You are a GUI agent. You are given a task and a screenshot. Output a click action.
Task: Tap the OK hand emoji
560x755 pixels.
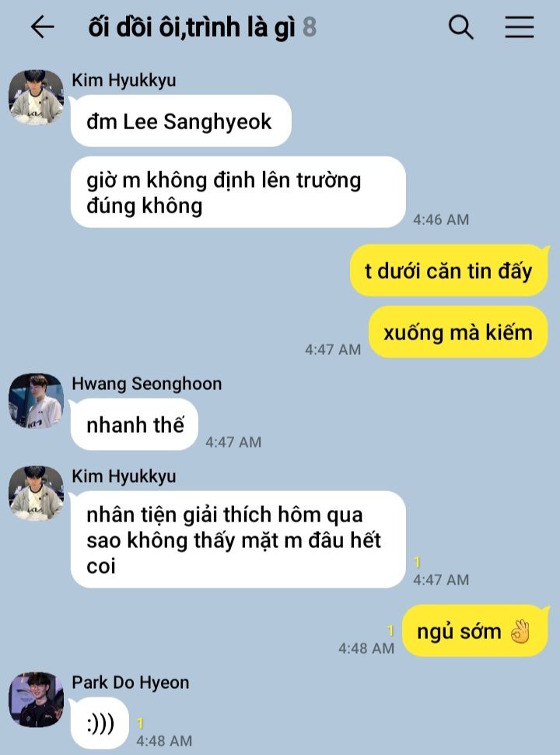(520, 630)
